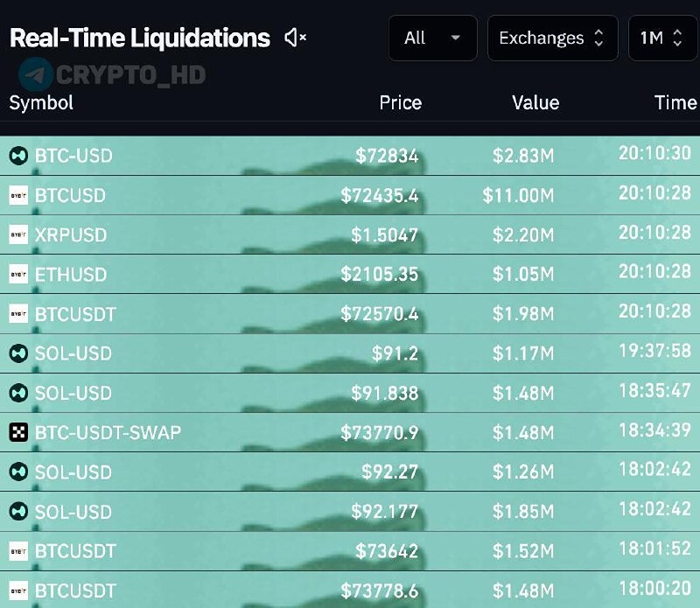Image resolution: width=700 pixels, height=608 pixels.
Task: Select the XRPUSD liquidation row
Action: pos(350,234)
